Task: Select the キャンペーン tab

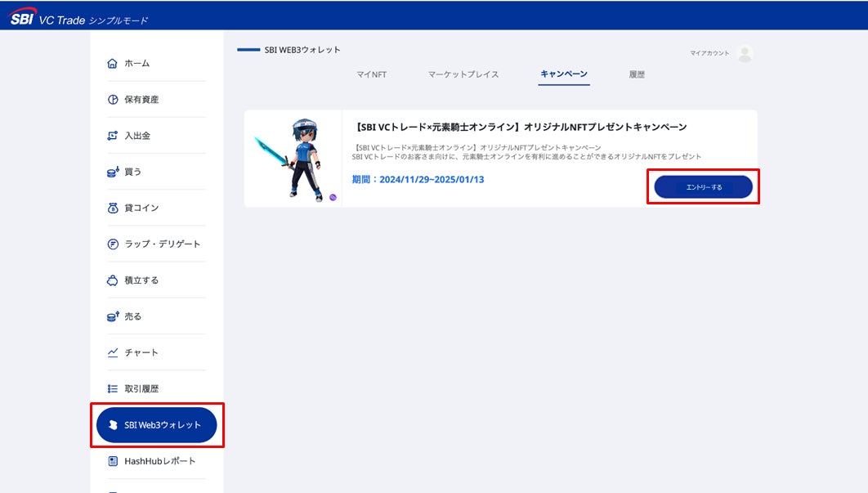Action: click(x=563, y=74)
